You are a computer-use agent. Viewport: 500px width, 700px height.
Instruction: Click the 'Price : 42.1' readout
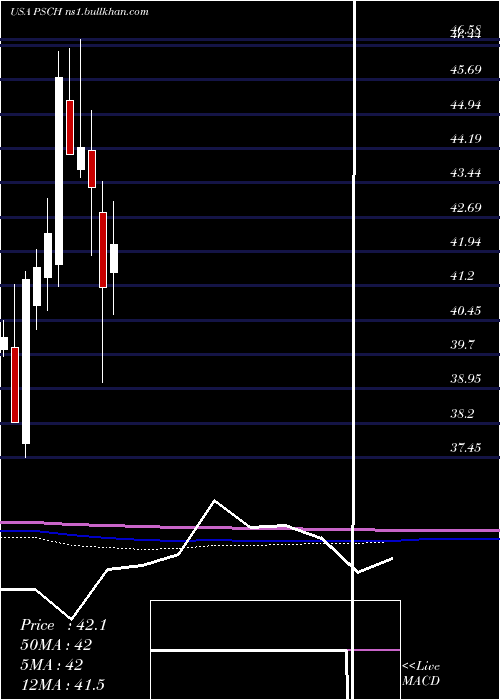(x=63, y=625)
